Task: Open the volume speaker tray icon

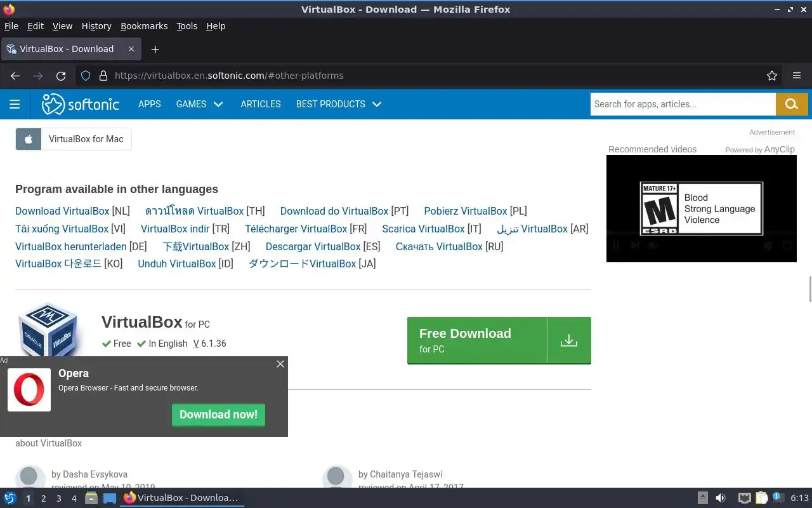Action: pos(721,498)
